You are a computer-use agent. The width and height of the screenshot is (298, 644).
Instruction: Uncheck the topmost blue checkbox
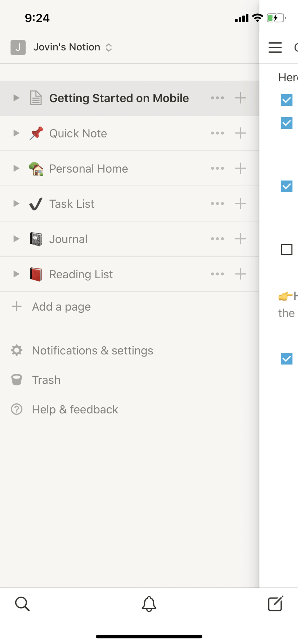[x=287, y=100]
